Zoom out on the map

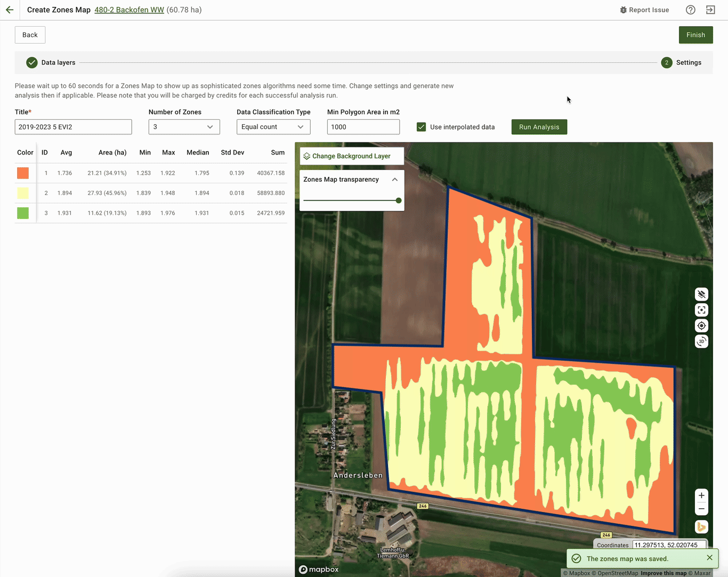pyautogui.click(x=701, y=509)
